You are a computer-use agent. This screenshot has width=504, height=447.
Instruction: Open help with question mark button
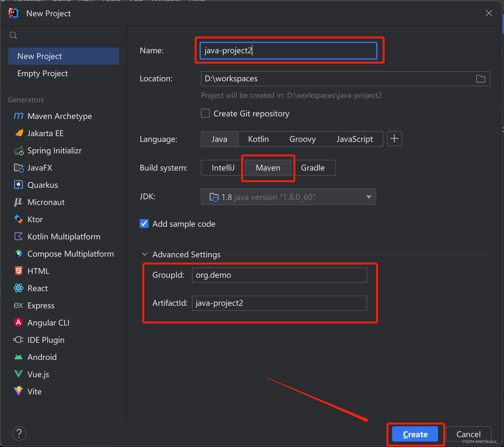[19, 433]
